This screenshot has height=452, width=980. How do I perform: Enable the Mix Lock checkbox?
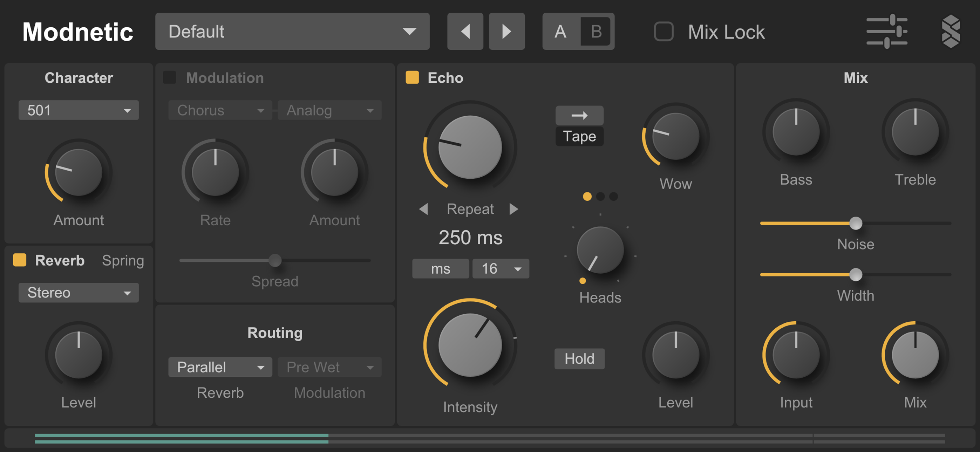point(663,31)
